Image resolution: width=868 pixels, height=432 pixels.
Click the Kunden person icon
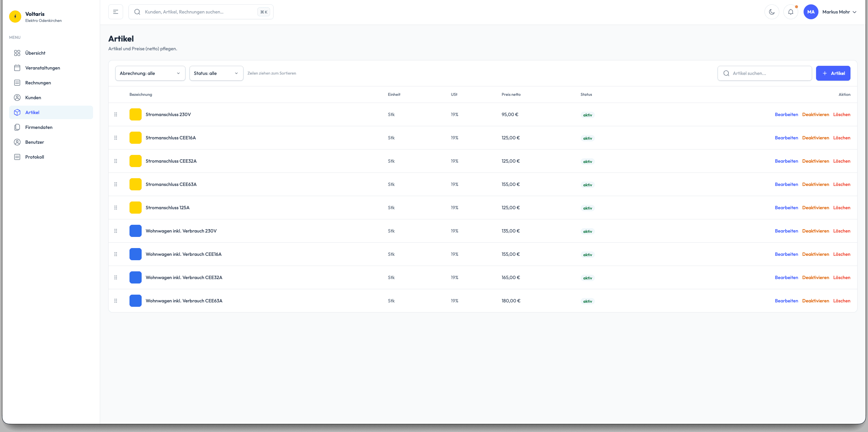(x=17, y=98)
